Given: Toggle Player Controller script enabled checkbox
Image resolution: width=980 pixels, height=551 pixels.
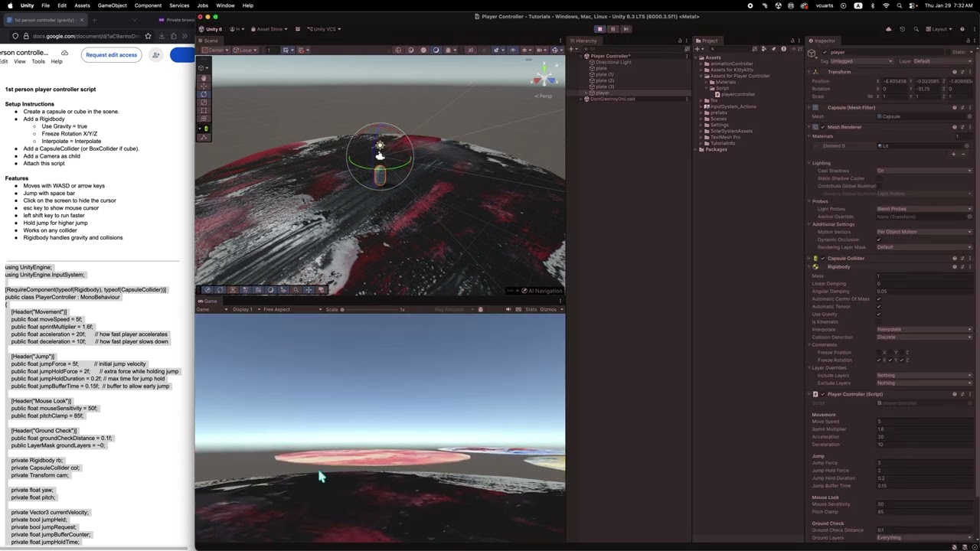Looking at the screenshot, I should coord(823,394).
